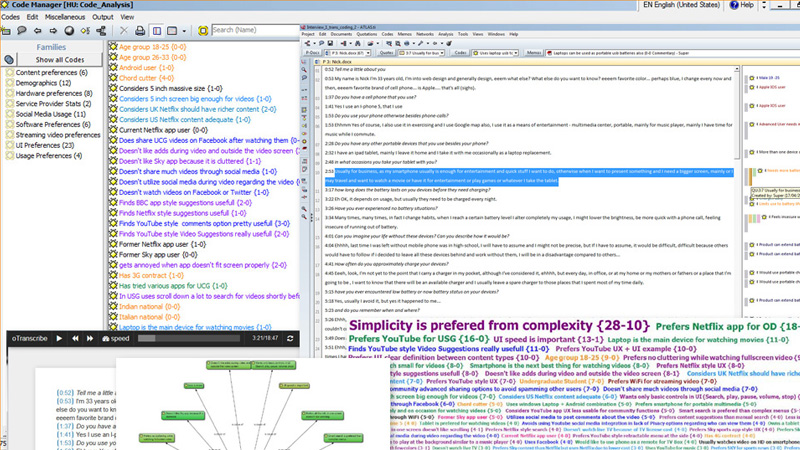Viewport: 800px width, 450px height.
Task: Click tag cloud code 'Simplicity is prefered from complexity'
Action: tap(499, 326)
